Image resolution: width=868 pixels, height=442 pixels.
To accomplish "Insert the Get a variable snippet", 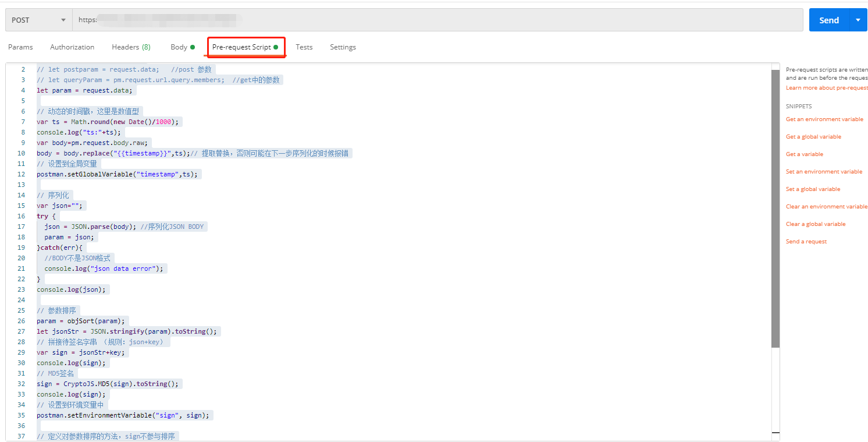I will point(805,154).
